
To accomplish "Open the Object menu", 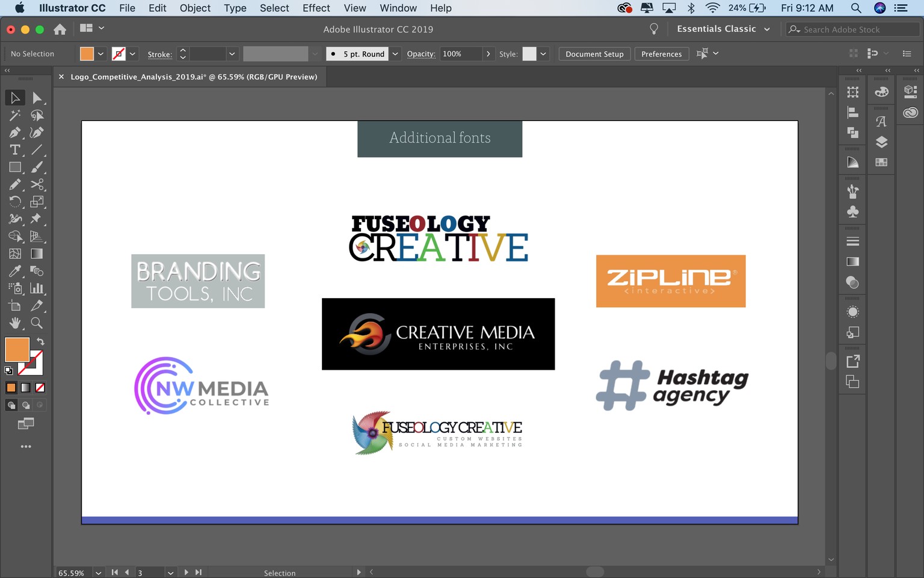I will (x=195, y=8).
